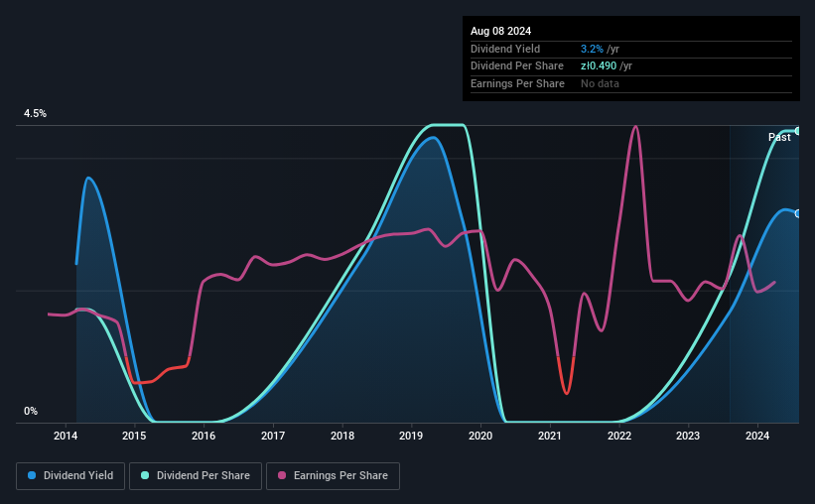Click the 4.5% y-axis label
Screen dimensions: 815x504
35,113
